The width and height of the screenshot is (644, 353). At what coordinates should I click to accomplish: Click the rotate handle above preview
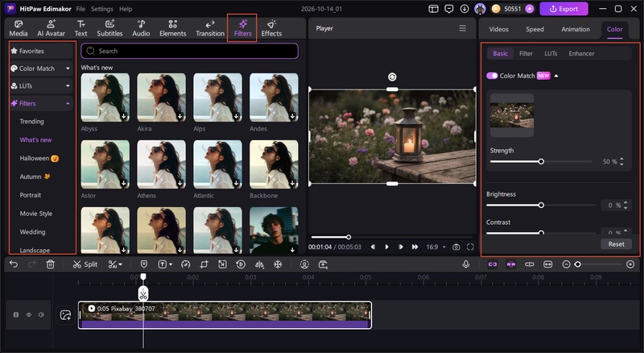pos(392,77)
